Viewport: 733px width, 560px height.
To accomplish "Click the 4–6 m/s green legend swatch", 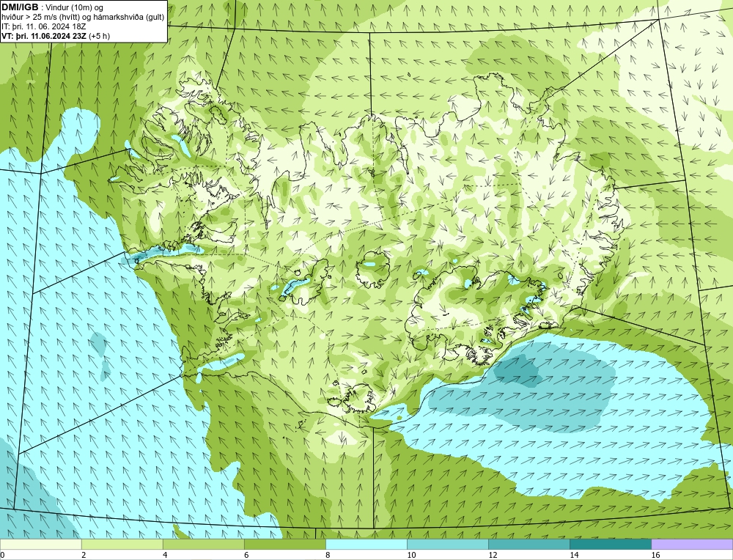I will coord(203,544).
